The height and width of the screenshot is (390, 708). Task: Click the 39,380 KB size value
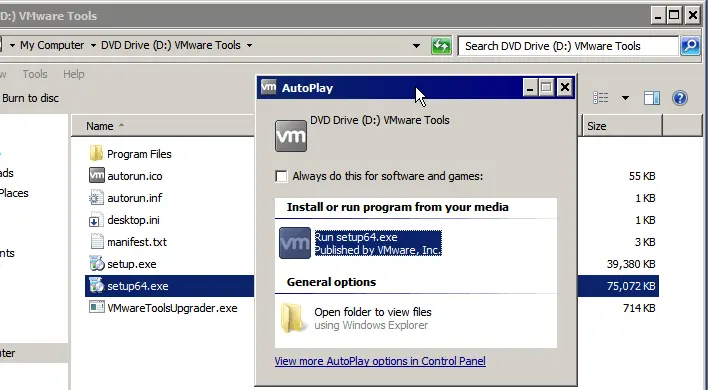[631, 264]
